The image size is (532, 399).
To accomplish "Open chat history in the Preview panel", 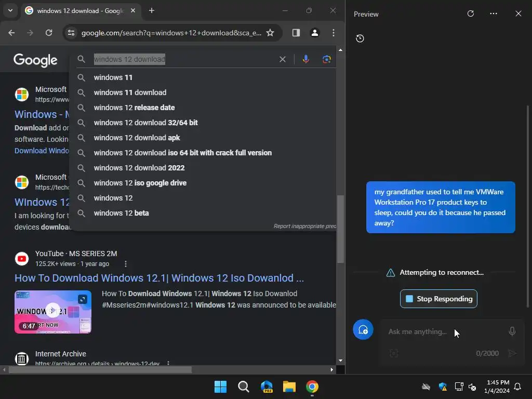I will coord(360,38).
